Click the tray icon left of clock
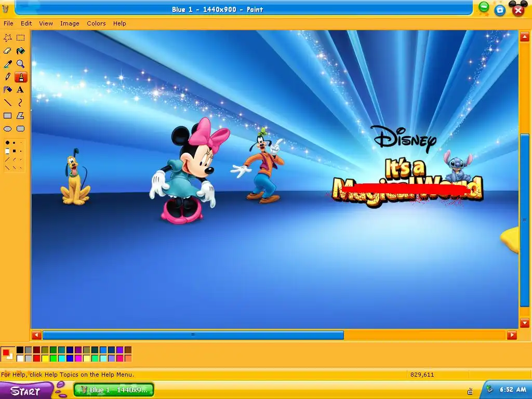Image resolution: width=532 pixels, height=399 pixels. [x=470, y=392]
